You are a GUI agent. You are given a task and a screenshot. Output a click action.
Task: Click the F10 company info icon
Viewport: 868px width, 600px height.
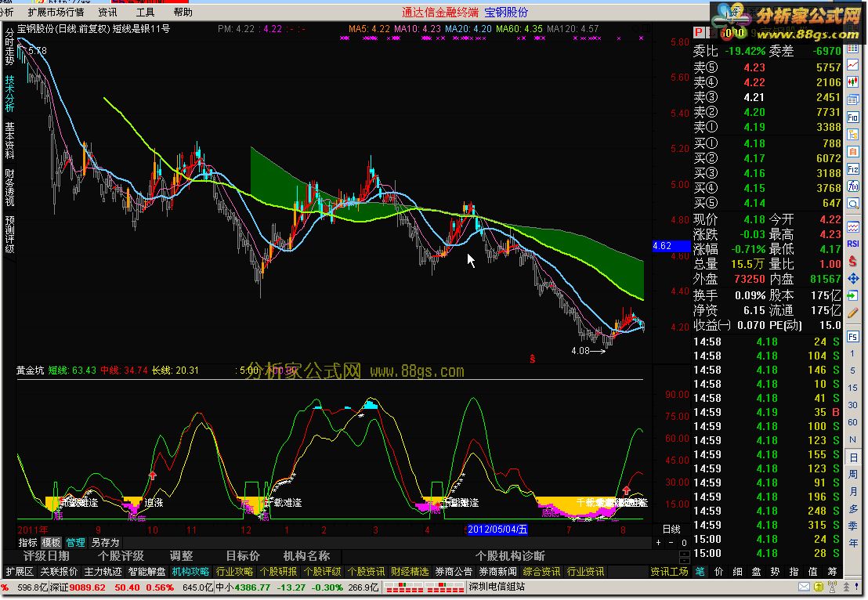[853, 117]
